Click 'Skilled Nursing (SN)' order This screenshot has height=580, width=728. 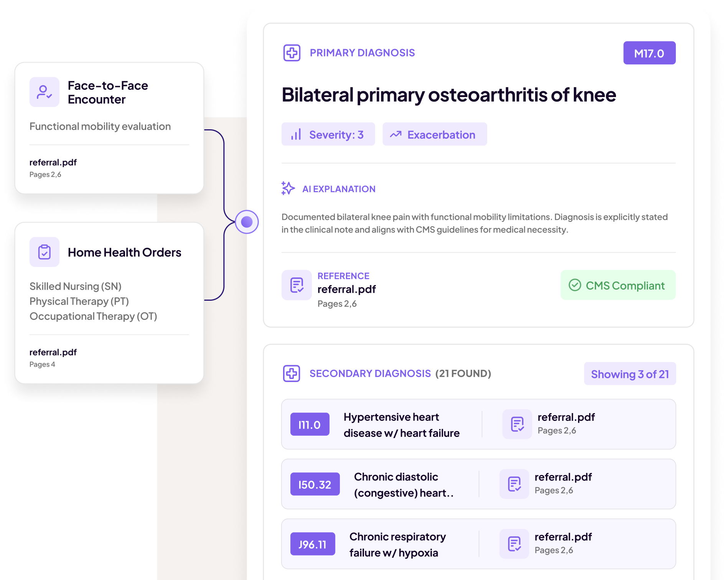[76, 286]
